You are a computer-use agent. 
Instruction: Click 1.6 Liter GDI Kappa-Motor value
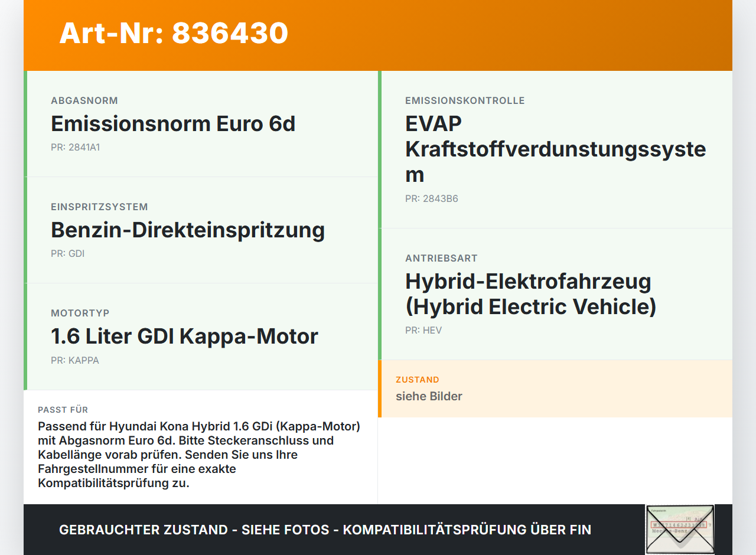pos(184,337)
